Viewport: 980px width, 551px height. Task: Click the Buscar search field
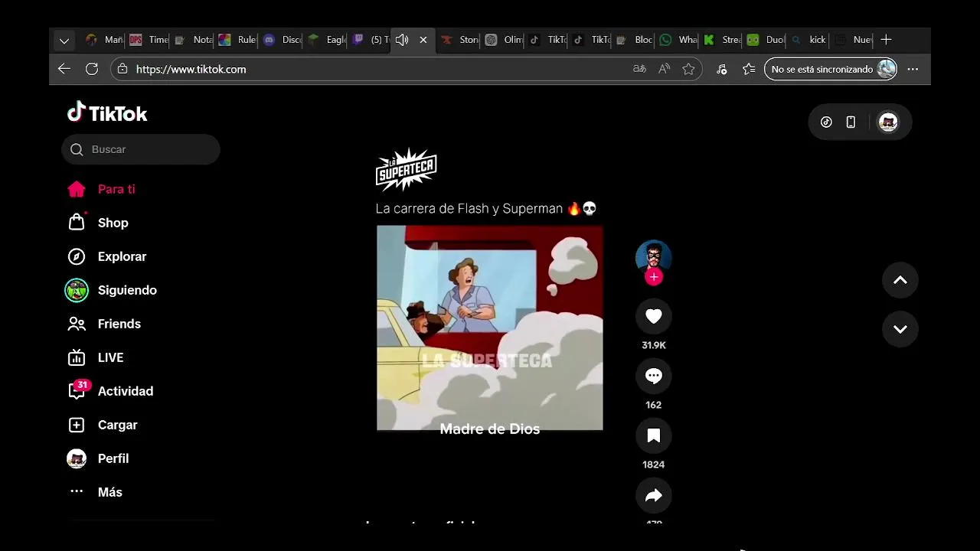141,149
